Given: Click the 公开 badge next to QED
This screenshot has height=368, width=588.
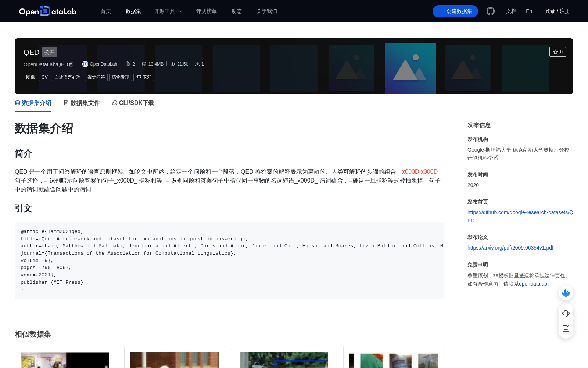Looking at the screenshot, I should point(50,52).
